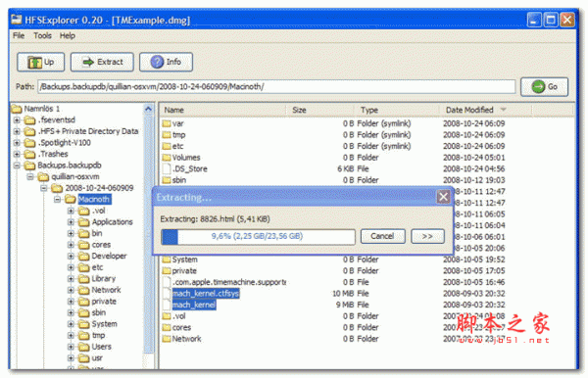
Task: Sort by Type column header
Action: coord(397,110)
